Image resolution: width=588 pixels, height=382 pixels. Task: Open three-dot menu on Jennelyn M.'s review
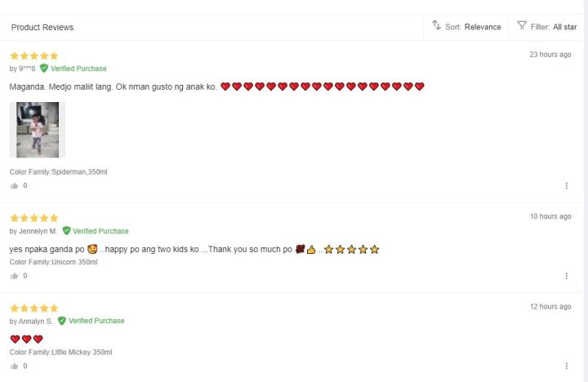(x=566, y=276)
